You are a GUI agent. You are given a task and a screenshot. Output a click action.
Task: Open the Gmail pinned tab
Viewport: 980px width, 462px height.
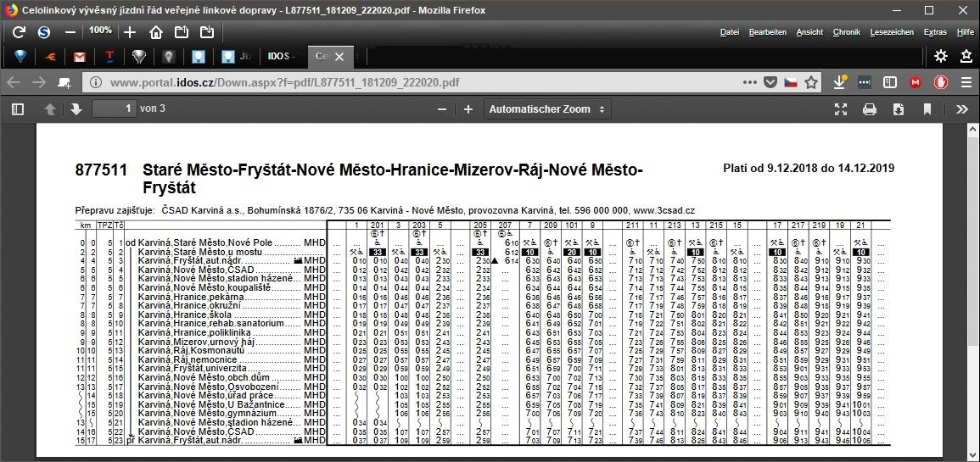coord(80,57)
